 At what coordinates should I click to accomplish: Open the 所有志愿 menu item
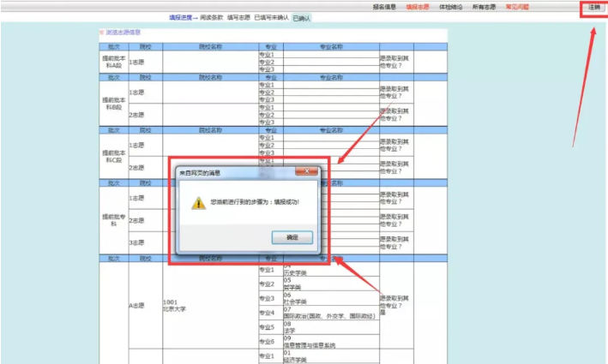[484, 7]
